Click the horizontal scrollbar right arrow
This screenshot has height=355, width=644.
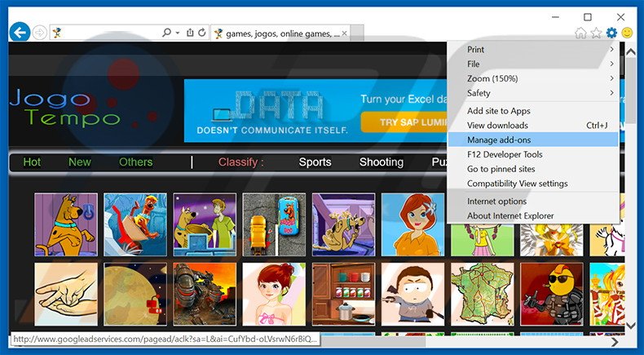point(615,342)
